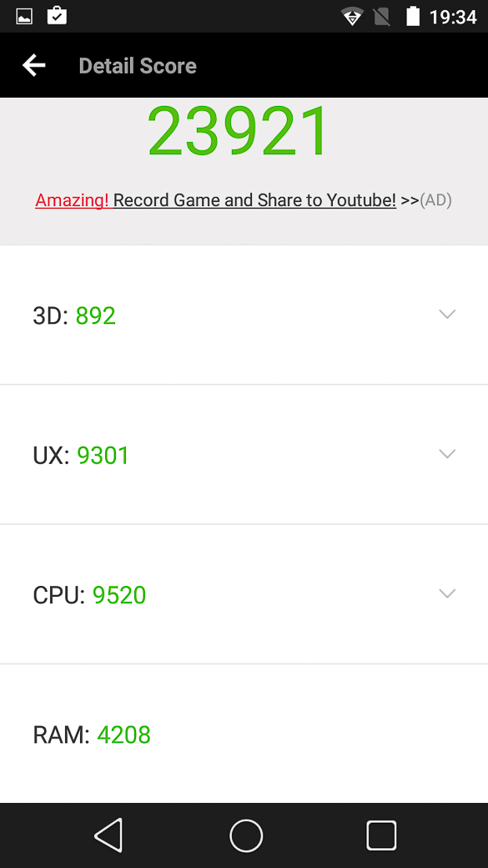Viewport: 488px width, 868px height.
Task: Tap the red Amazing! ad link
Action: point(73,200)
